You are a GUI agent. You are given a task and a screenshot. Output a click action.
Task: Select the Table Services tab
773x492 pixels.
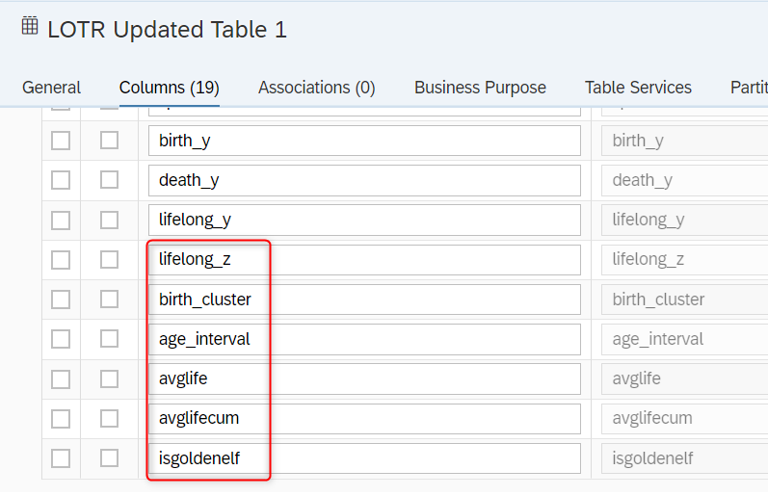(x=638, y=88)
